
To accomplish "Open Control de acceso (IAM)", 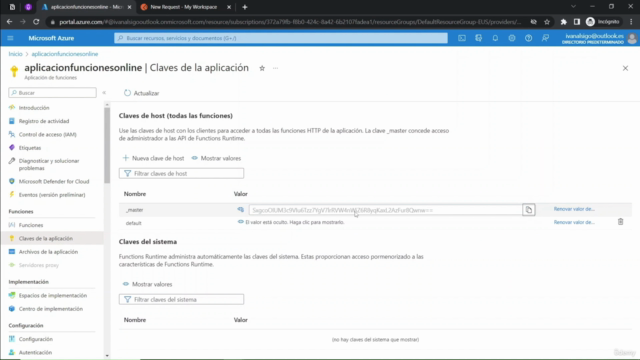I will (x=47, y=134).
